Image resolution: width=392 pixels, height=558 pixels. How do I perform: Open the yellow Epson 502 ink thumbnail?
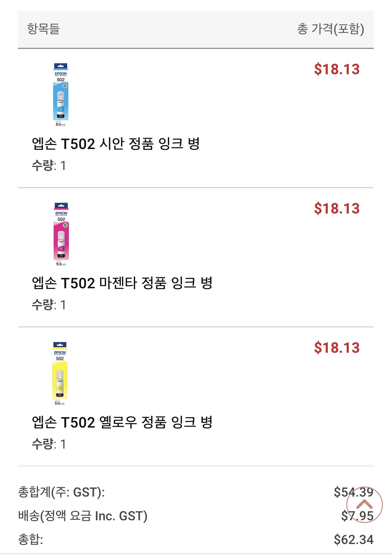pos(60,373)
